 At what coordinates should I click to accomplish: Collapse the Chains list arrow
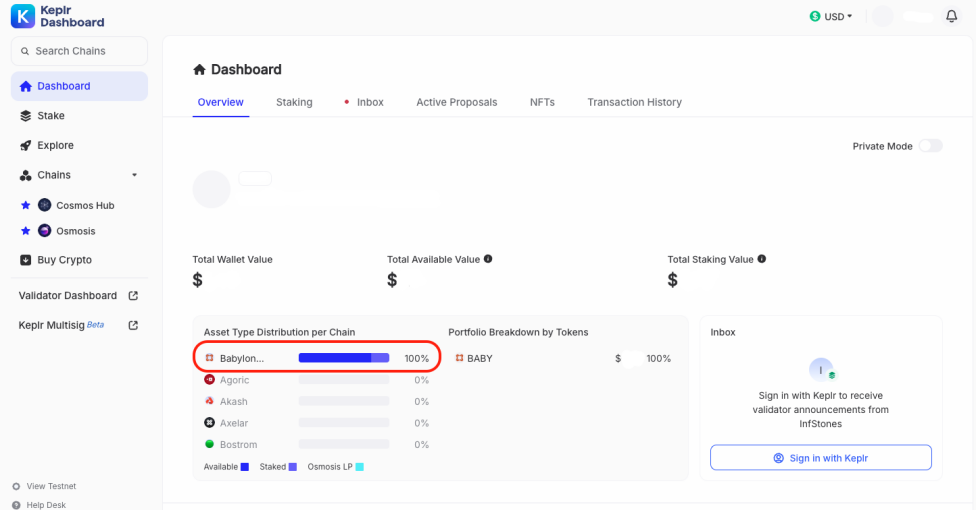134,175
